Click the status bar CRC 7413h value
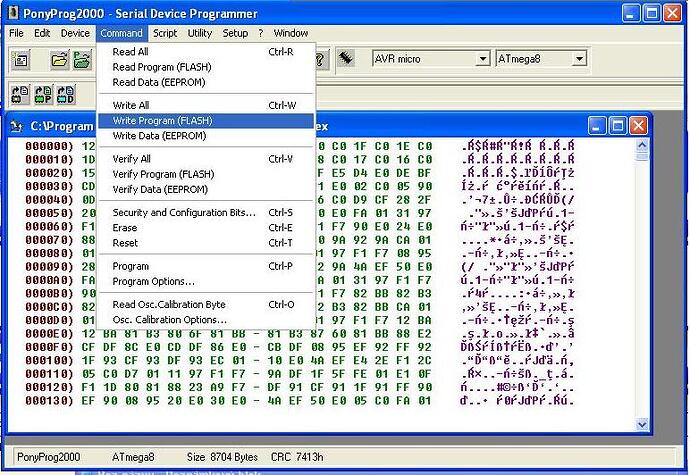This screenshot has height=475, width=690. (x=297, y=457)
